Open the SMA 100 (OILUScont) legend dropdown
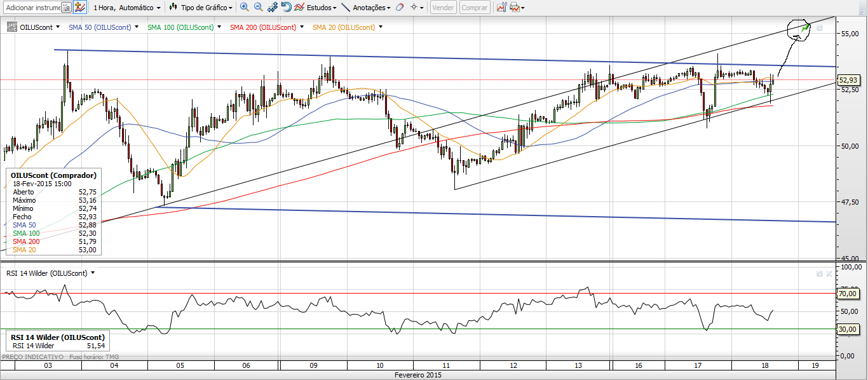Image resolution: width=868 pixels, height=380 pixels. [219, 27]
